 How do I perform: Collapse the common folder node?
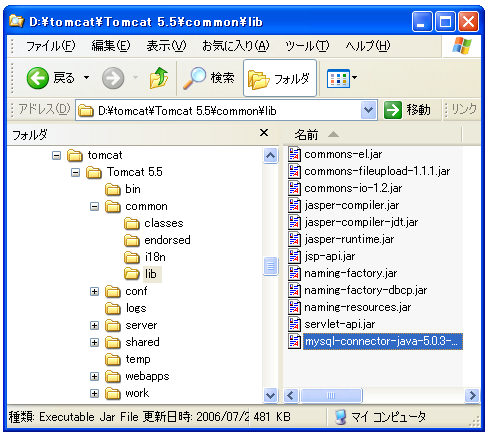(x=95, y=207)
